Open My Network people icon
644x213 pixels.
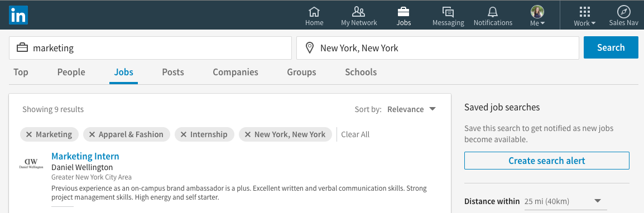coord(359,11)
